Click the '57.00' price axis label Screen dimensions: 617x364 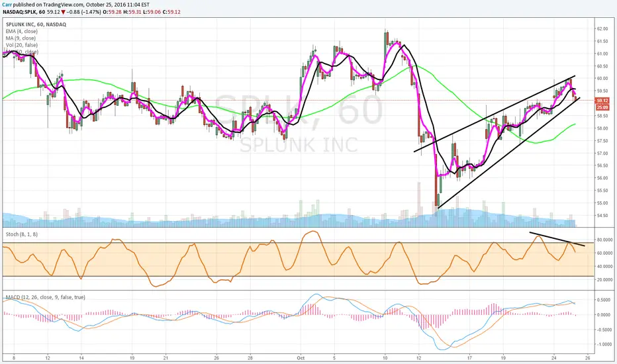[602, 153]
